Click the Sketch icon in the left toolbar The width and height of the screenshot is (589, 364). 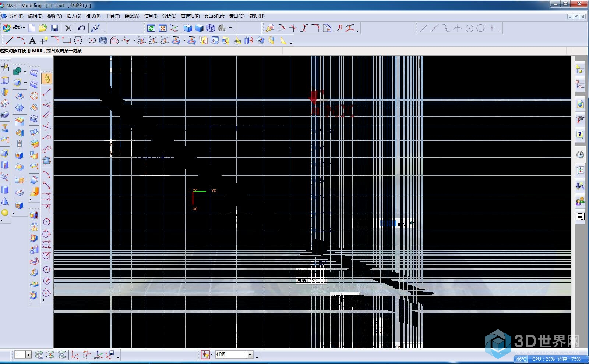(x=5, y=67)
